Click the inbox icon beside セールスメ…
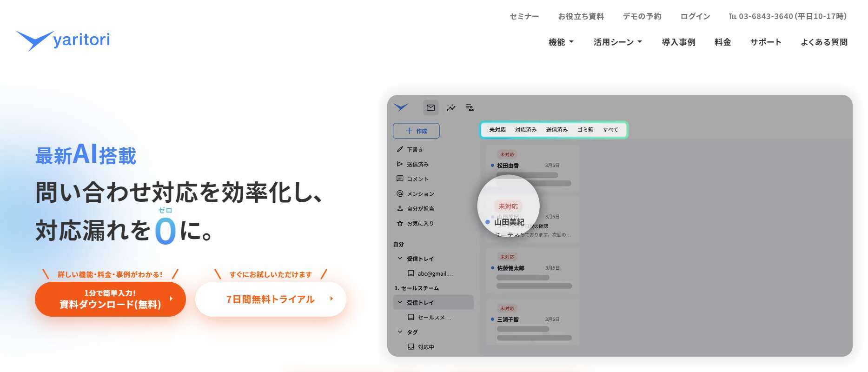Viewport: 868px width, 372px height. point(411,317)
